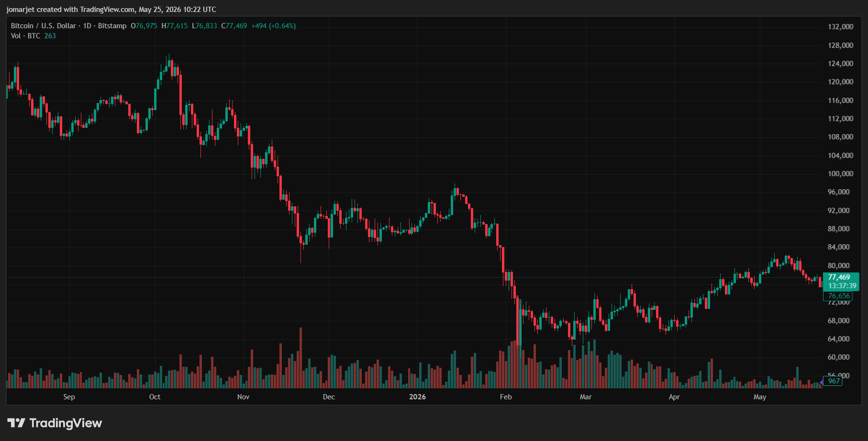The width and height of the screenshot is (868, 441).
Task: Click the 76,656 outlined price label
Action: (x=838, y=296)
